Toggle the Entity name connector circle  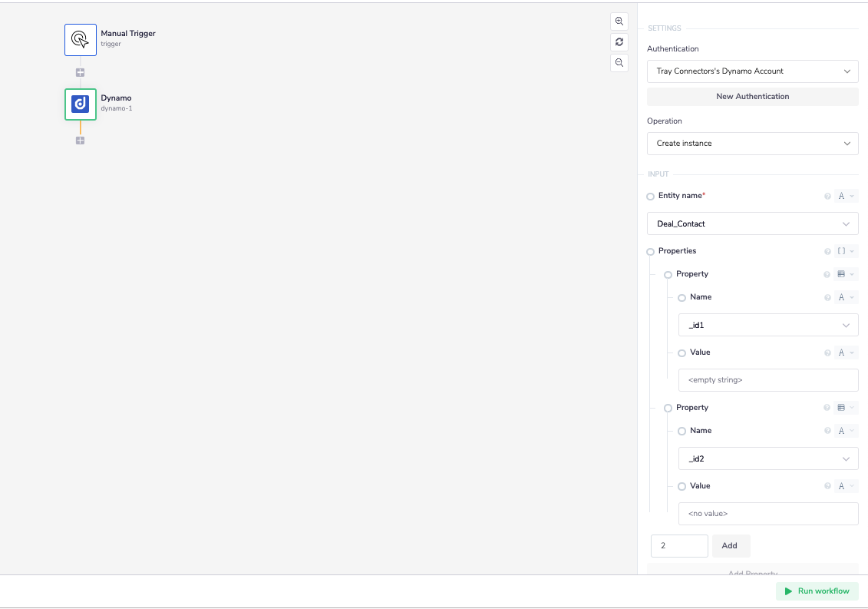pyautogui.click(x=651, y=197)
